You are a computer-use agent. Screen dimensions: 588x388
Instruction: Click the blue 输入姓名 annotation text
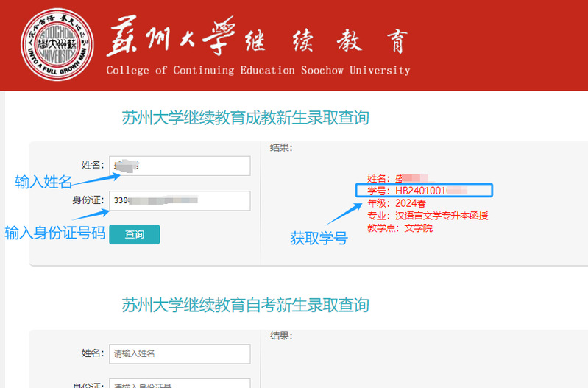(x=43, y=183)
